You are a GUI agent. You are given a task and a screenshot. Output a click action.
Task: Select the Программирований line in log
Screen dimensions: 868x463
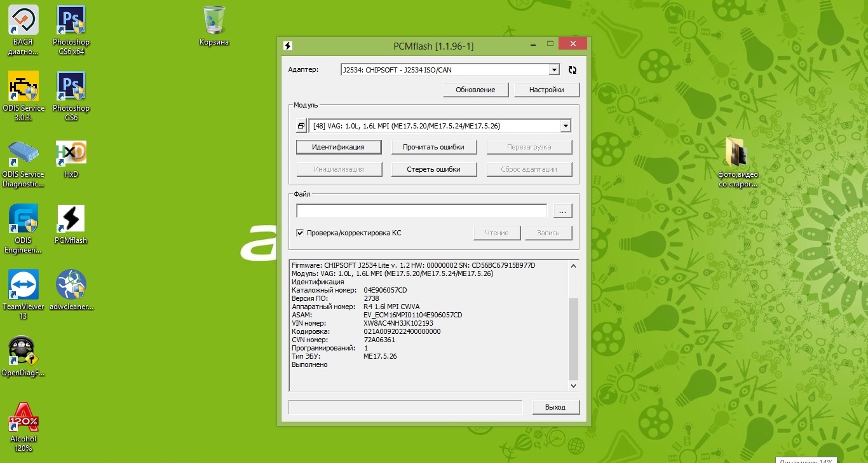(x=329, y=348)
